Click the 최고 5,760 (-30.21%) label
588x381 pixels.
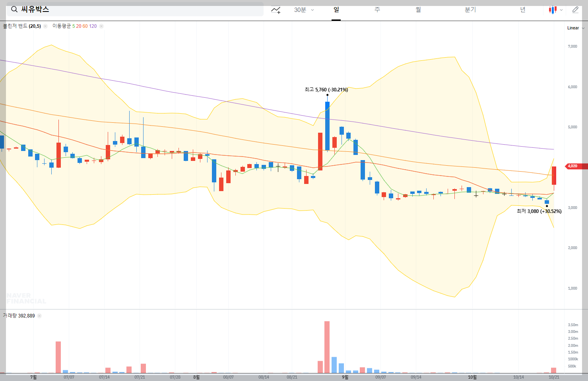coord(326,90)
